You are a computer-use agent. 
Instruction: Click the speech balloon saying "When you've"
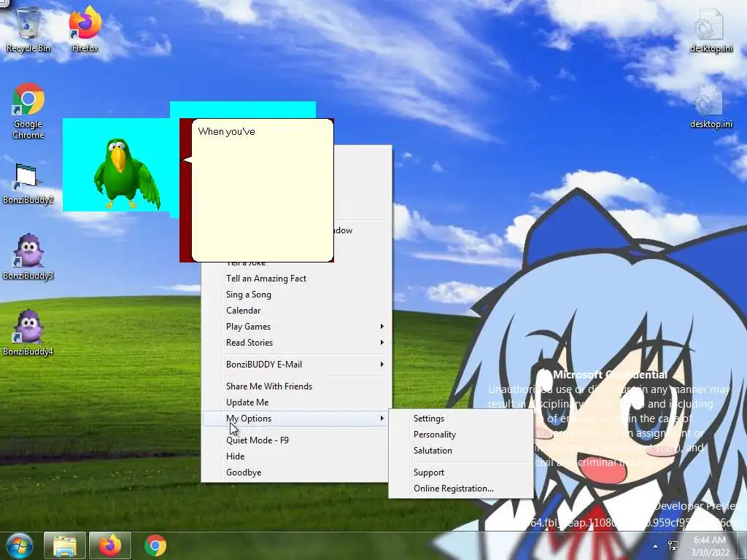click(262, 190)
